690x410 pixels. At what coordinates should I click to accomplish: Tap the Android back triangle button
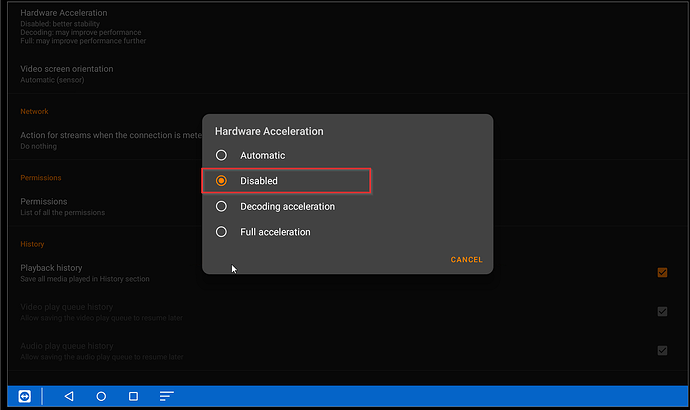[x=69, y=396]
